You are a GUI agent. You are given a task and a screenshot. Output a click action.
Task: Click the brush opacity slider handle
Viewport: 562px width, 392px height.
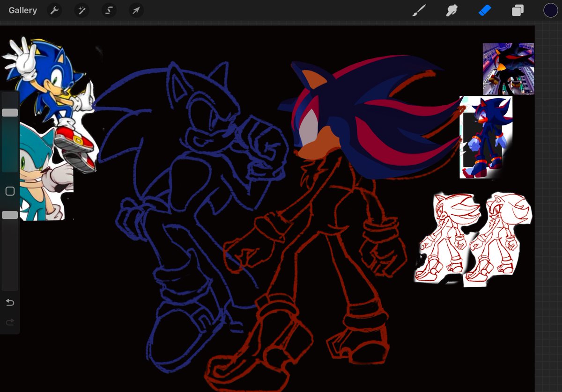click(10, 215)
